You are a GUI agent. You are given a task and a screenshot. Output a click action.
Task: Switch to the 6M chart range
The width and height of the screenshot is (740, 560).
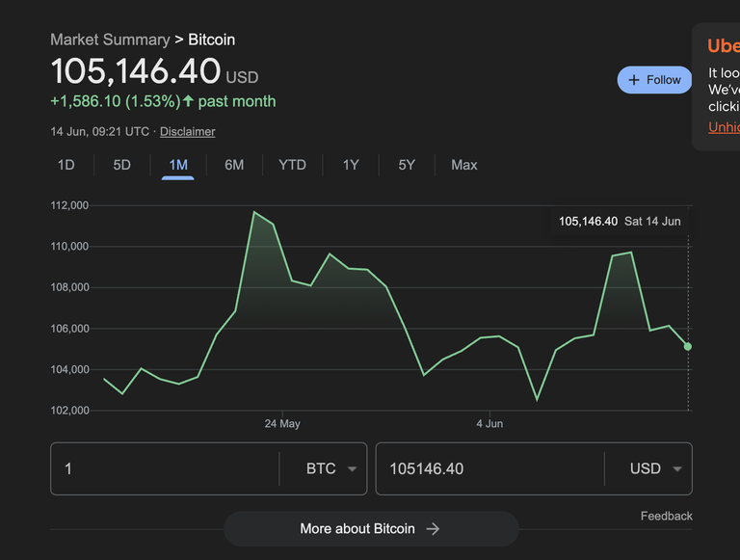(x=234, y=165)
